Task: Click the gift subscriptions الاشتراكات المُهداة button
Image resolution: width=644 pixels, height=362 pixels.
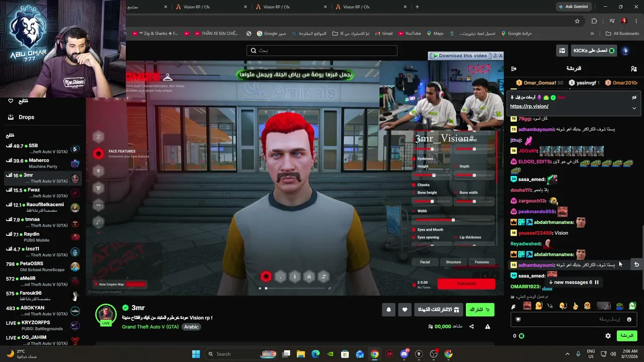Action: point(439,310)
